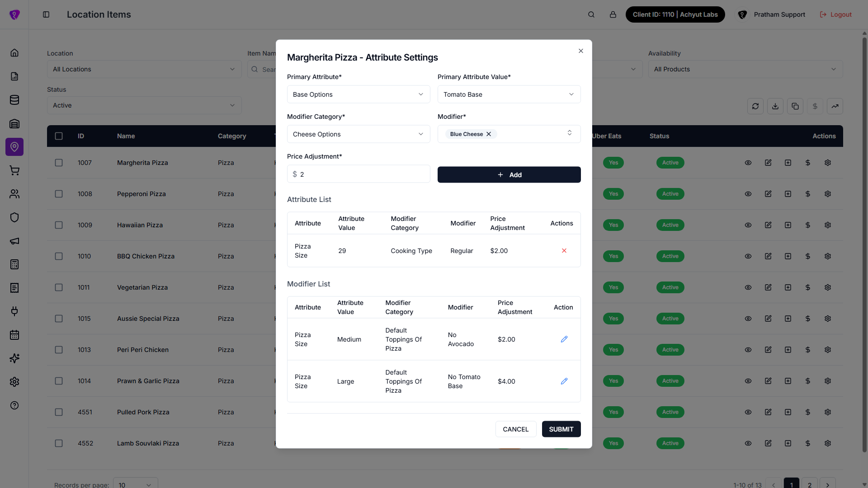Toggle the sidebar panel icon
The image size is (868, 488).
[46, 14]
